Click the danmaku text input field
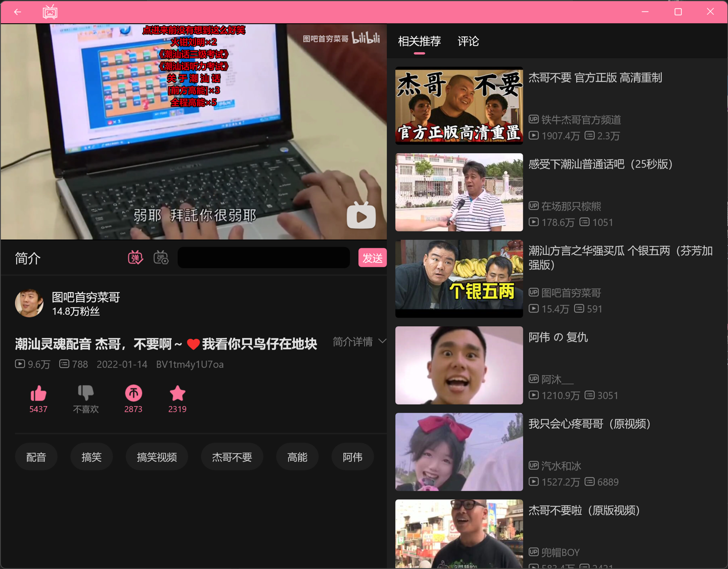 point(263,257)
